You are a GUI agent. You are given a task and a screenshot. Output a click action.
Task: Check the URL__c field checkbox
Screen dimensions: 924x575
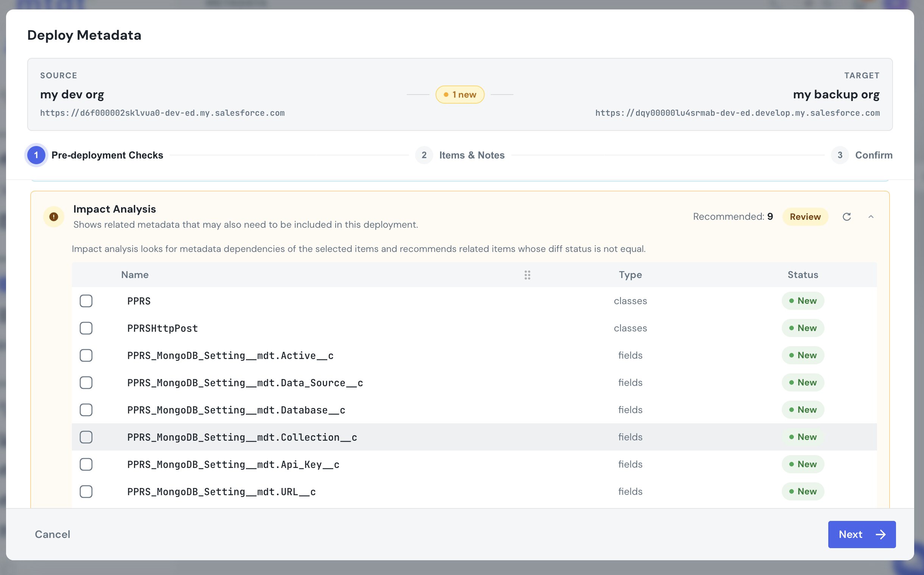tap(86, 492)
